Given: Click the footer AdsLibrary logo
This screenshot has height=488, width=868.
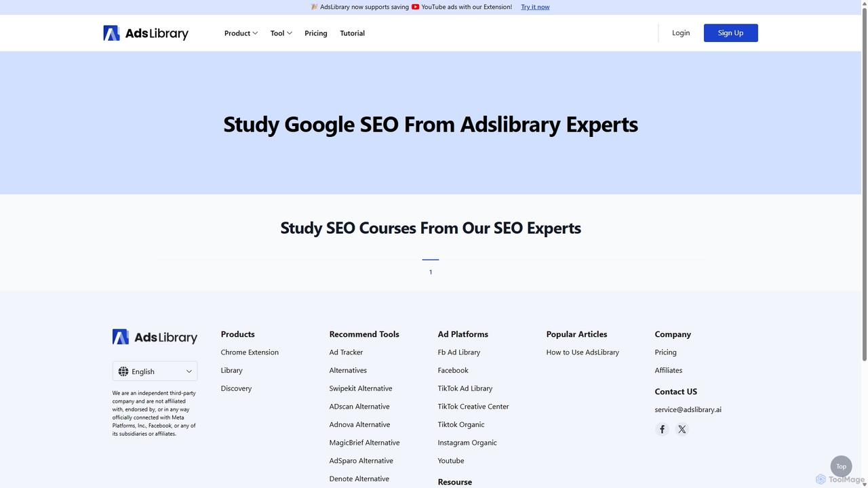Looking at the screenshot, I should (x=155, y=337).
